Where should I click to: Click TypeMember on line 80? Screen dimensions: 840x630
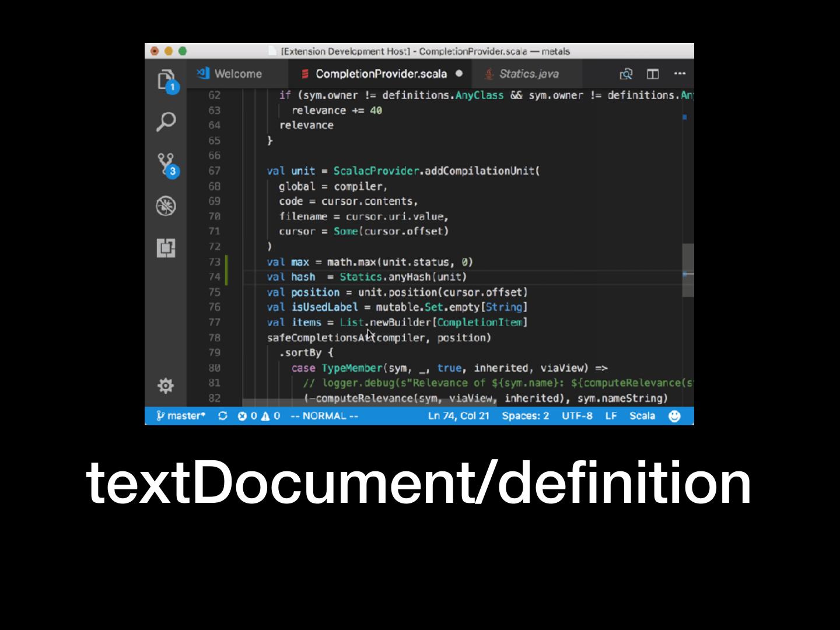[352, 368]
